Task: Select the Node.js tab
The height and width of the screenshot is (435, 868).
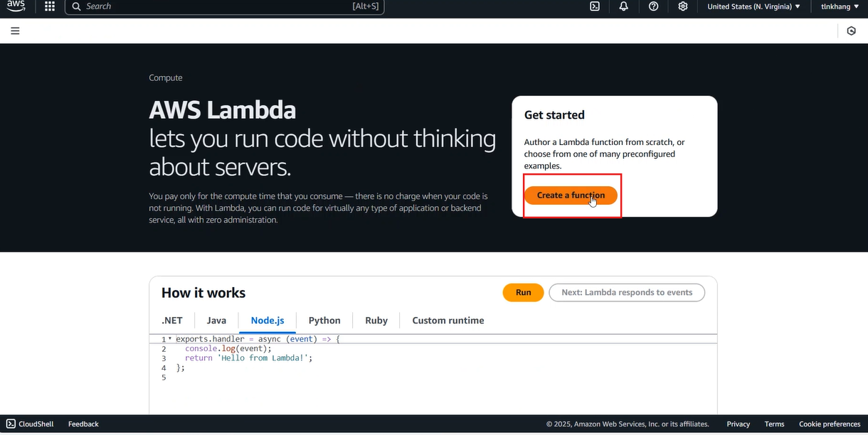Action: (268, 321)
